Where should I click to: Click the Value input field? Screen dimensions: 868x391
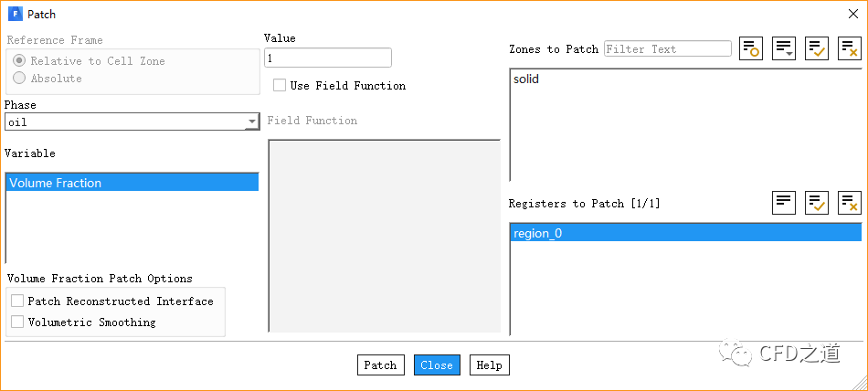327,58
